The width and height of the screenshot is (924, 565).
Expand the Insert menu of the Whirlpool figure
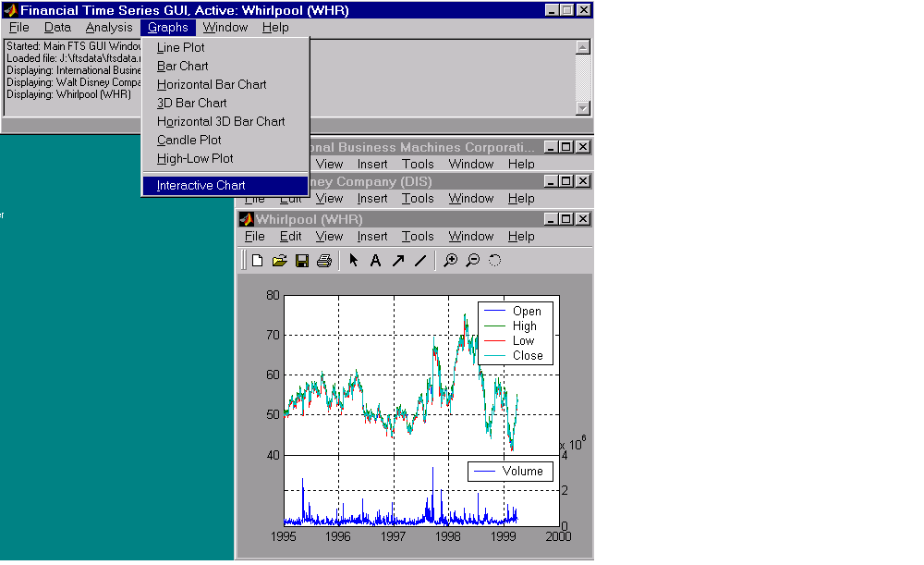pyautogui.click(x=372, y=236)
